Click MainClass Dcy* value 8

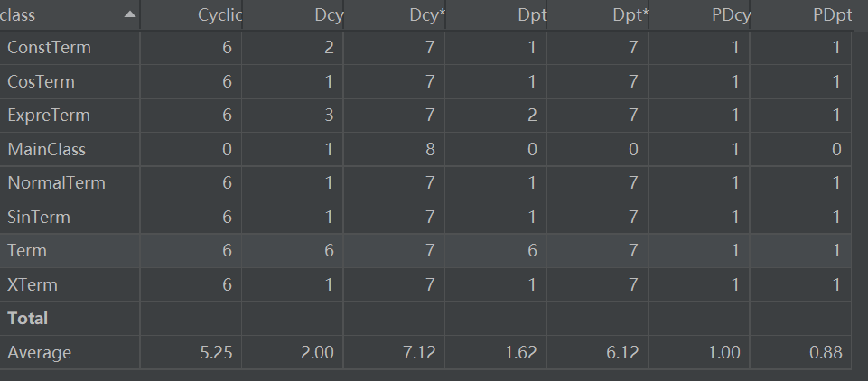point(431,149)
